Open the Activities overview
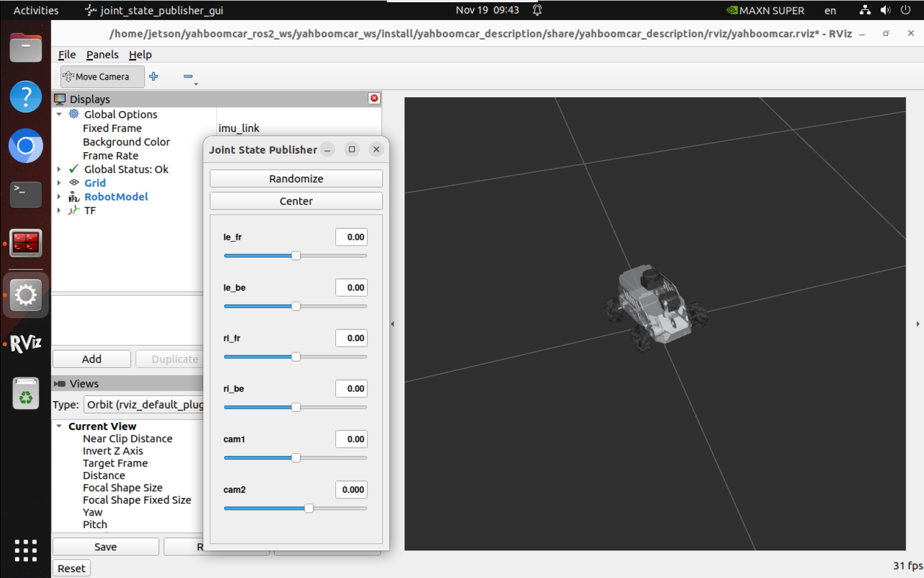This screenshot has width=924, height=578. (x=35, y=10)
